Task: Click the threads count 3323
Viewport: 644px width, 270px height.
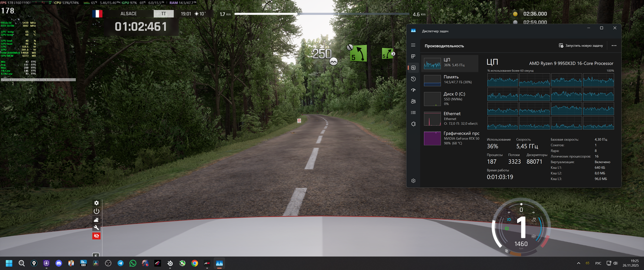Action: coord(515,162)
